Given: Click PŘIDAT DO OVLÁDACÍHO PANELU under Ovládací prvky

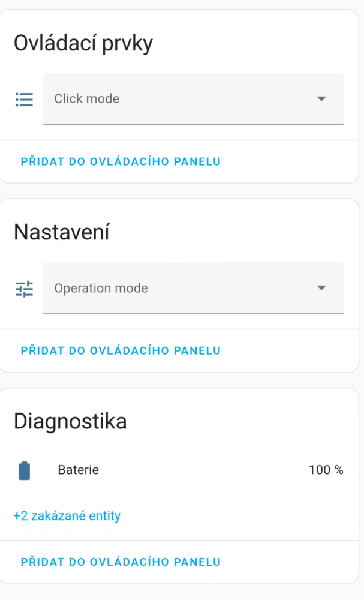Looking at the screenshot, I should [121, 161].
